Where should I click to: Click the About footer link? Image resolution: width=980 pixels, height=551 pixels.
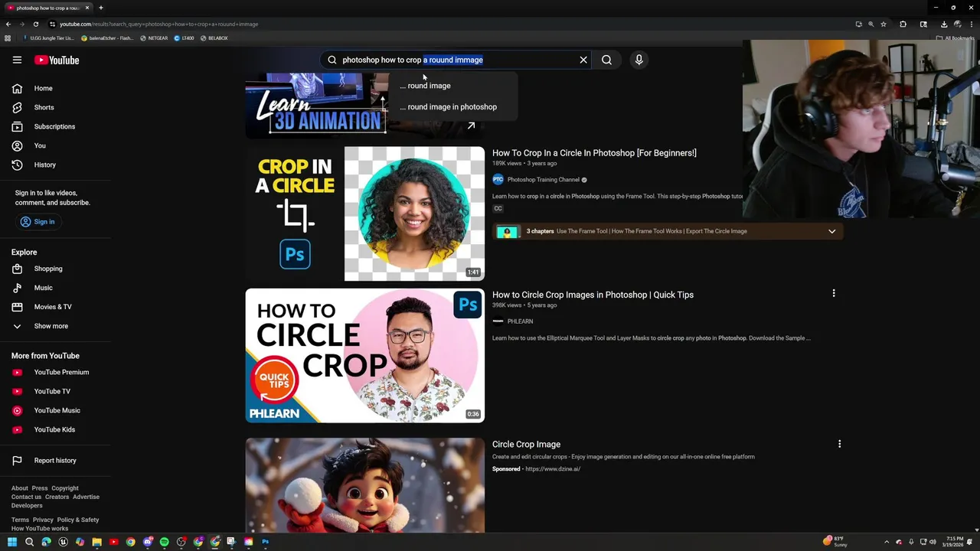(x=19, y=488)
